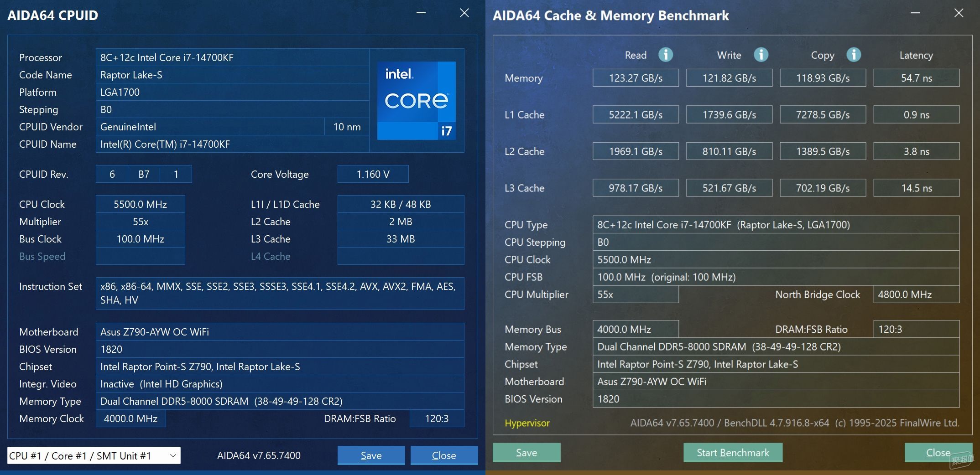Image resolution: width=980 pixels, height=475 pixels.
Task: Select the L2 Cache Latency 3.8 ns
Action: click(916, 151)
